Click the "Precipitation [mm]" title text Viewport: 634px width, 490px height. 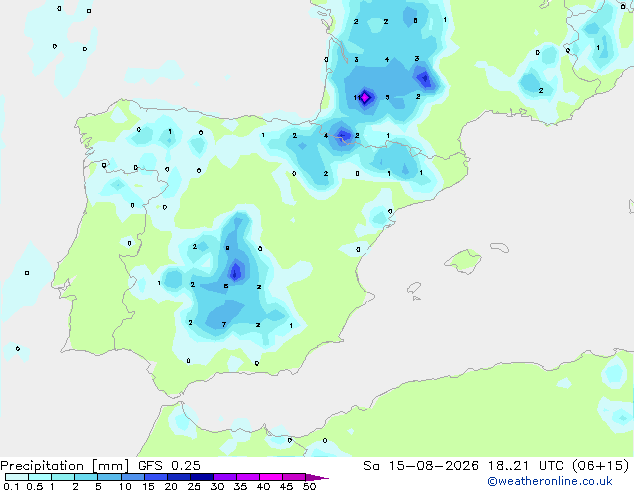[65, 466]
